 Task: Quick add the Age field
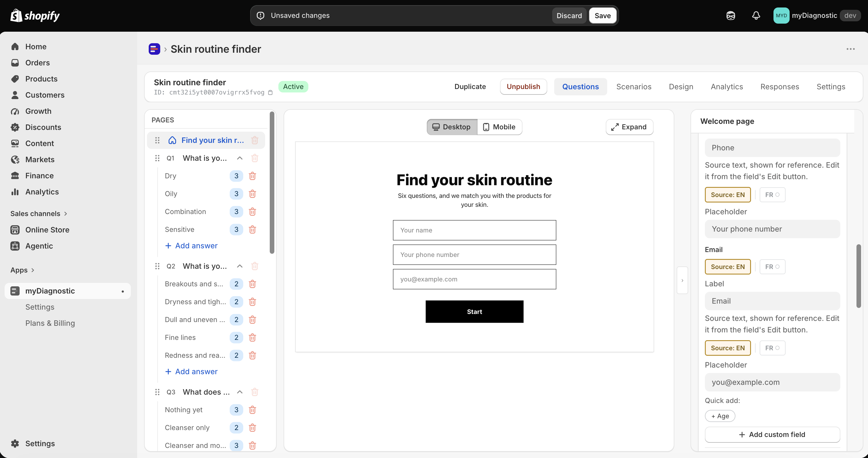[x=720, y=416]
